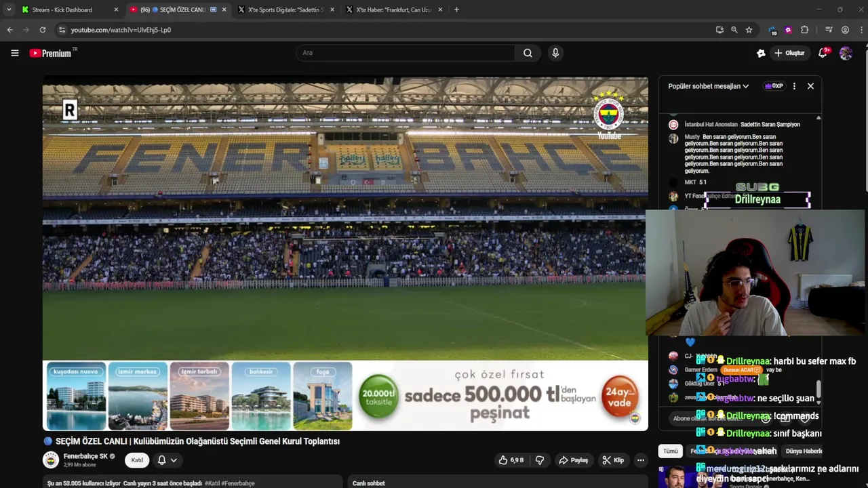The image size is (868, 488).
Task: Open live chat three-dot options
Action: [794, 86]
